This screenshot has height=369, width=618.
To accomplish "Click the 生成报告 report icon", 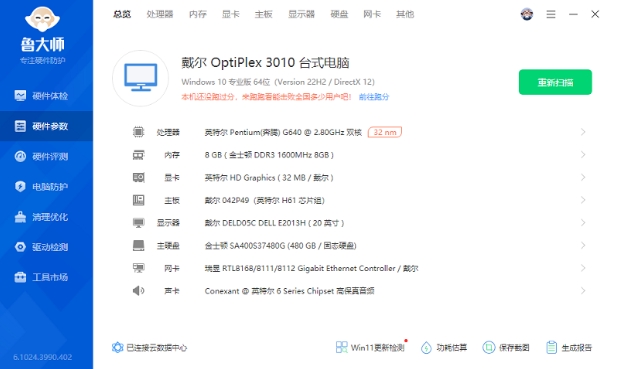I will 551,347.
